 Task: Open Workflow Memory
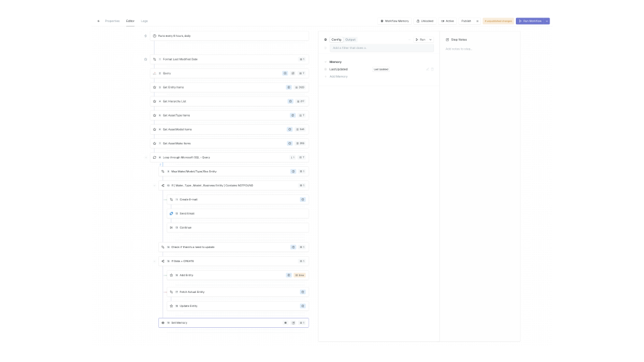[394, 21]
